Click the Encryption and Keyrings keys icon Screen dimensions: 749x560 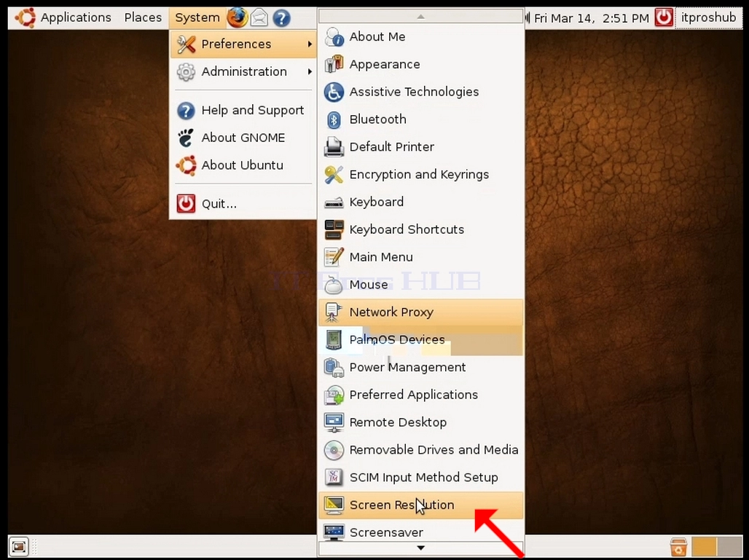click(x=334, y=174)
